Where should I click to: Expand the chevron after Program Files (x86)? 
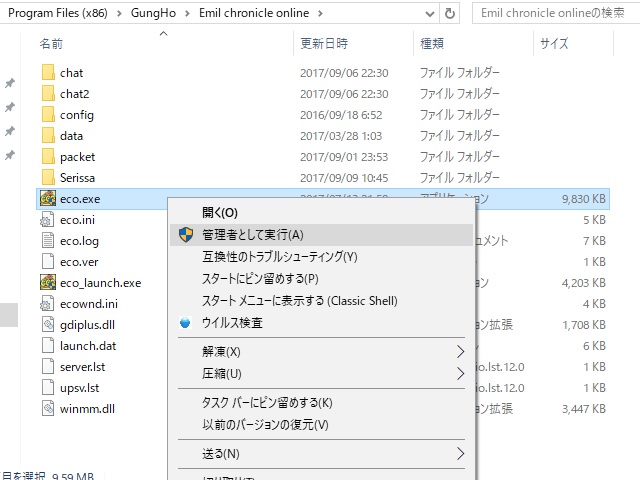coord(119,13)
